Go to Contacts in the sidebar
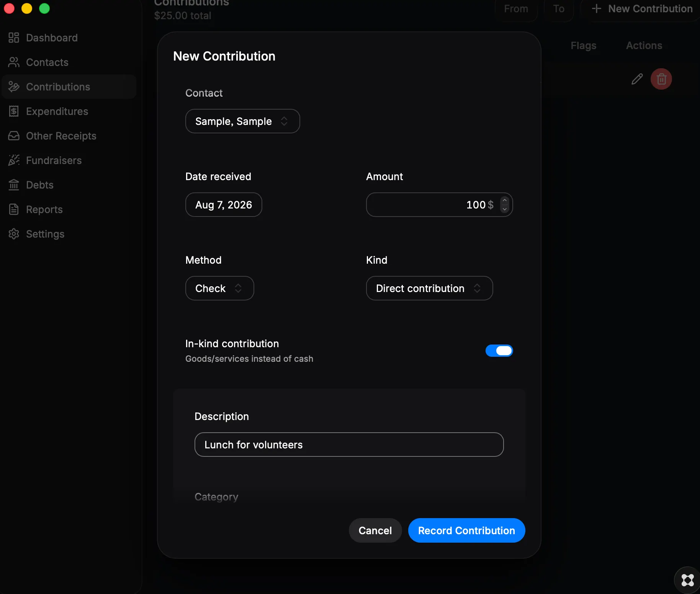 69,62
